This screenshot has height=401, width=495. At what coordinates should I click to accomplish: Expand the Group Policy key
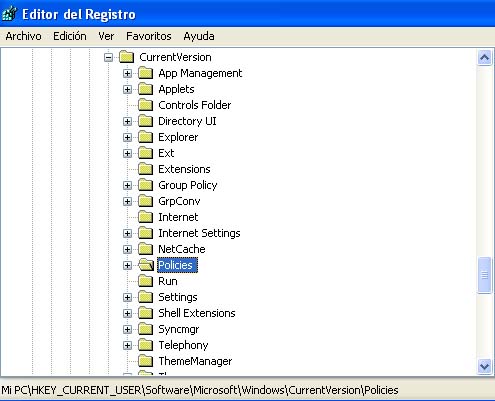[x=127, y=185]
